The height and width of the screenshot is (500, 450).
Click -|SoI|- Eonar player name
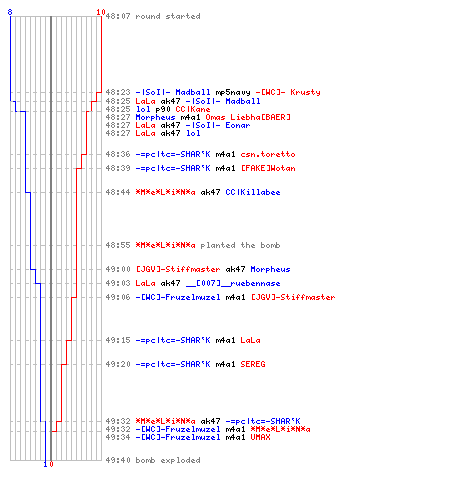coord(218,125)
